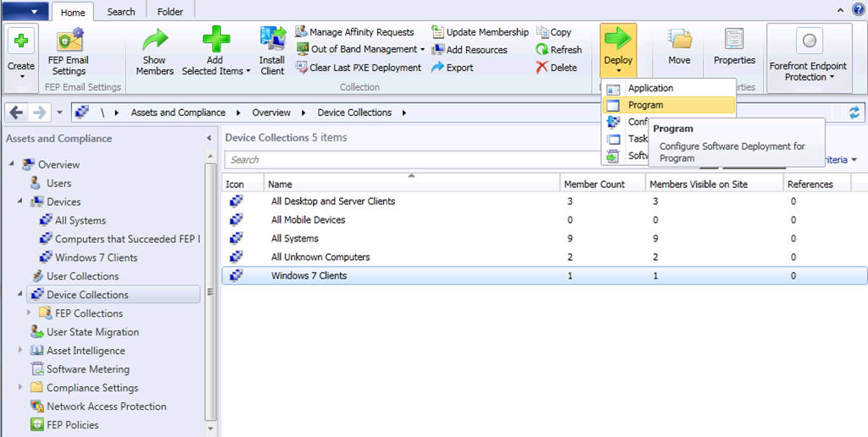868x437 pixels.
Task: Switch to the Search ribbon tab
Action: [x=121, y=12]
